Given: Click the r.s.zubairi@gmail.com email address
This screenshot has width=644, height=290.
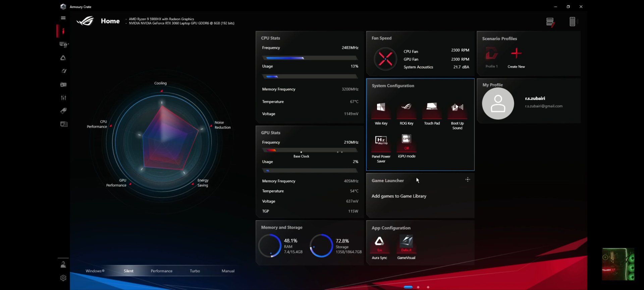Looking at the screenshot, I should point(544,106).
